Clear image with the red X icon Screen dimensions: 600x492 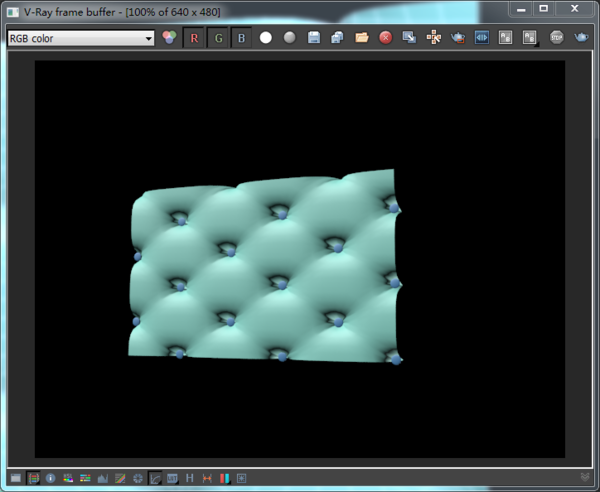tap(385, 37)
